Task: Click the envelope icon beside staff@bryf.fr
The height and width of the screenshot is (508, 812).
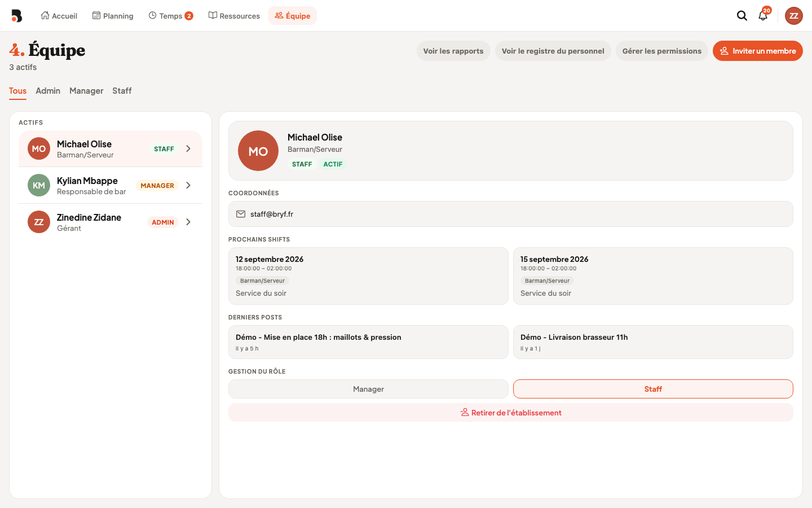Action: (x=241, y=214)
